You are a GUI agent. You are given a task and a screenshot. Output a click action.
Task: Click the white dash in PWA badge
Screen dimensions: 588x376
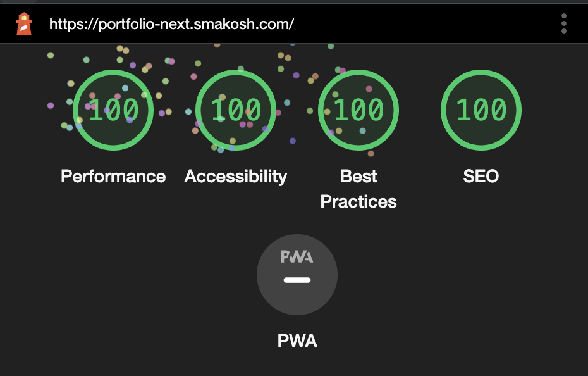pos(297,280)
